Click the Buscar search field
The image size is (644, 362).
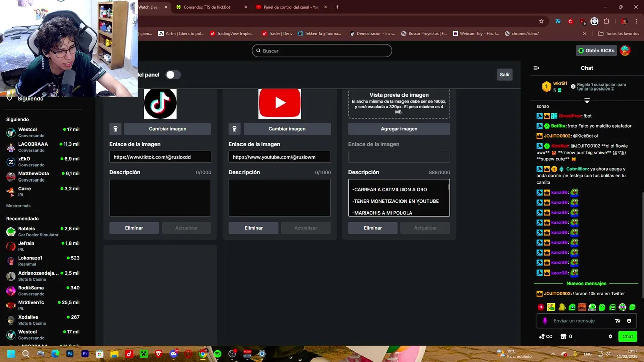322,51
